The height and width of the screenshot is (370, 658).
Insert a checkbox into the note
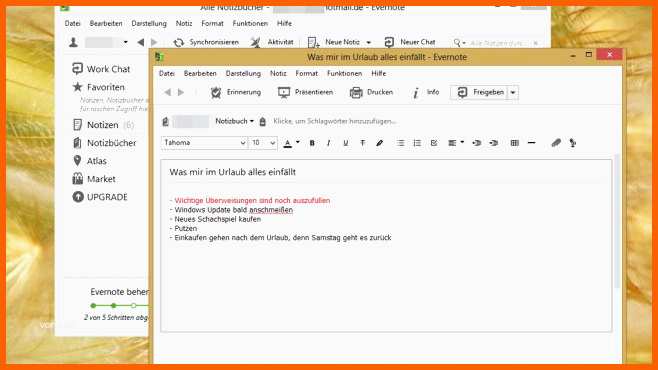(434, 143)
